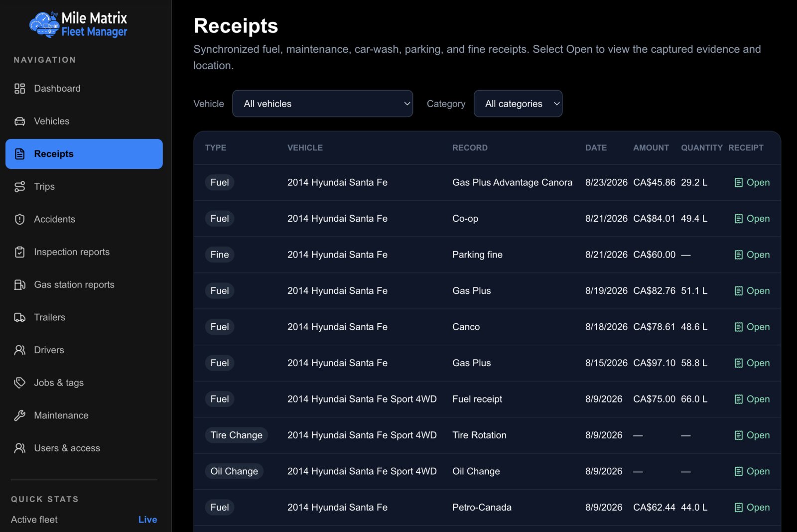
Task: Open Inspection reports page
Action: (84, 252)
